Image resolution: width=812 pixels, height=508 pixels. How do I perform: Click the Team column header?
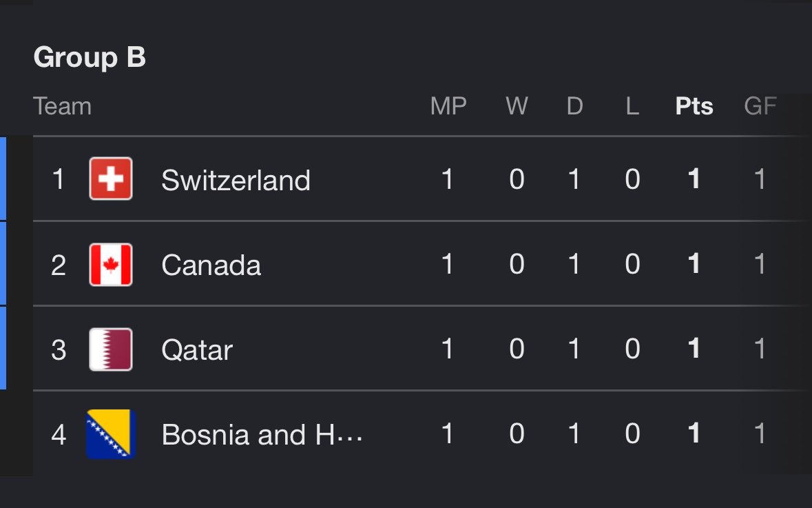pyautogui.click(x=63, y=106)
